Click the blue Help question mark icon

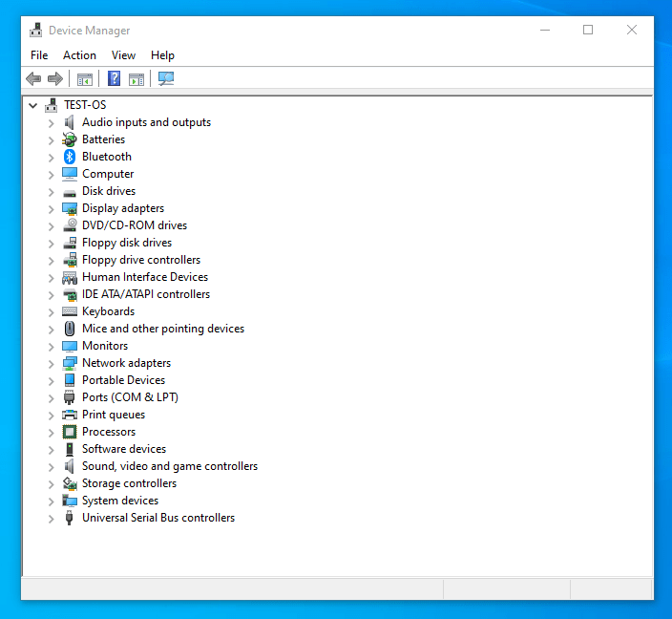pyautogui.click(x=115, y=79)
